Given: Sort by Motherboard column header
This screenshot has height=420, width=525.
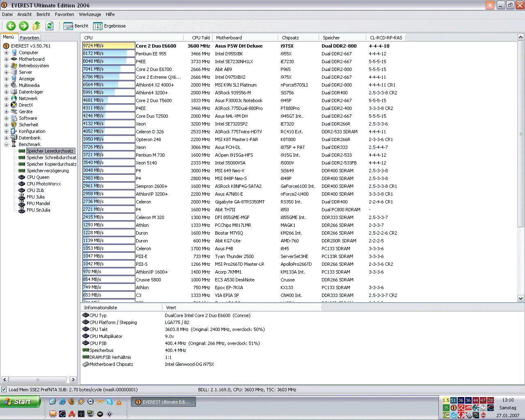Looking at the screenshot, I should click(x=245, y=38).
